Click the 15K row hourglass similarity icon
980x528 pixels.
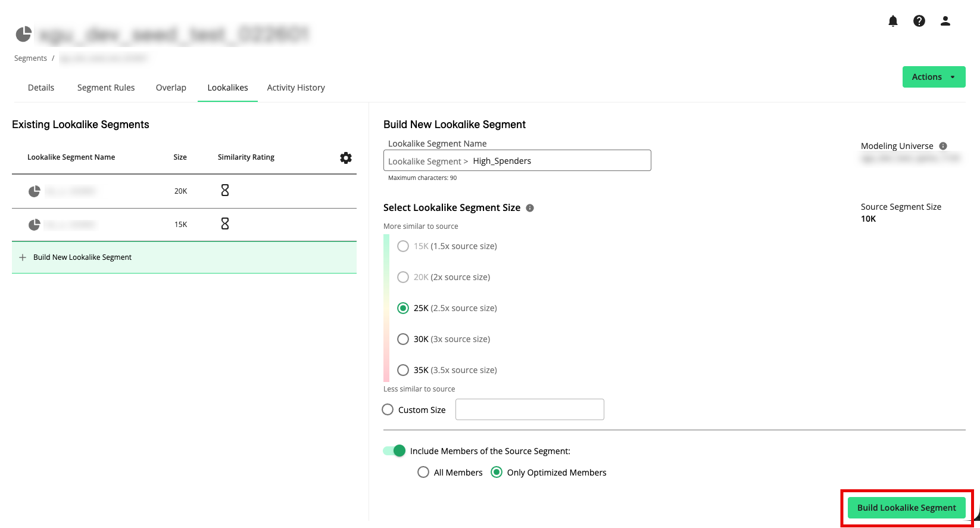click(x=225, y=224)
